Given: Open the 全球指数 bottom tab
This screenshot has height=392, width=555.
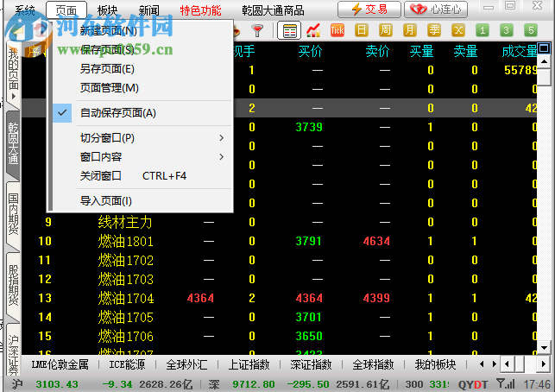Looking at the screenshot, I should [373, 364].
